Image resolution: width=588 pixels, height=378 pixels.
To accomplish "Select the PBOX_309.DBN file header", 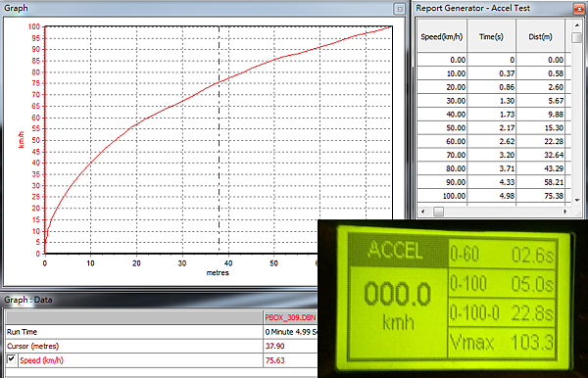I will (x=290, y=317).
